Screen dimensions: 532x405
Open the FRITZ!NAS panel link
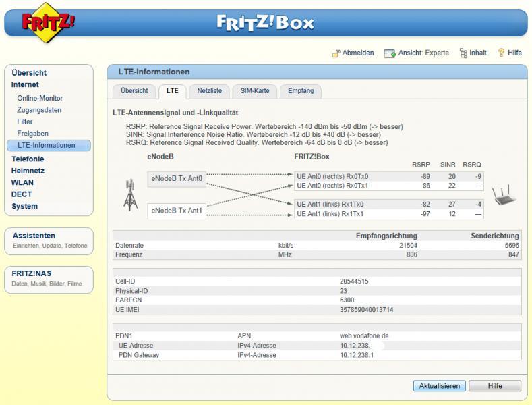[x=32, y=273]
